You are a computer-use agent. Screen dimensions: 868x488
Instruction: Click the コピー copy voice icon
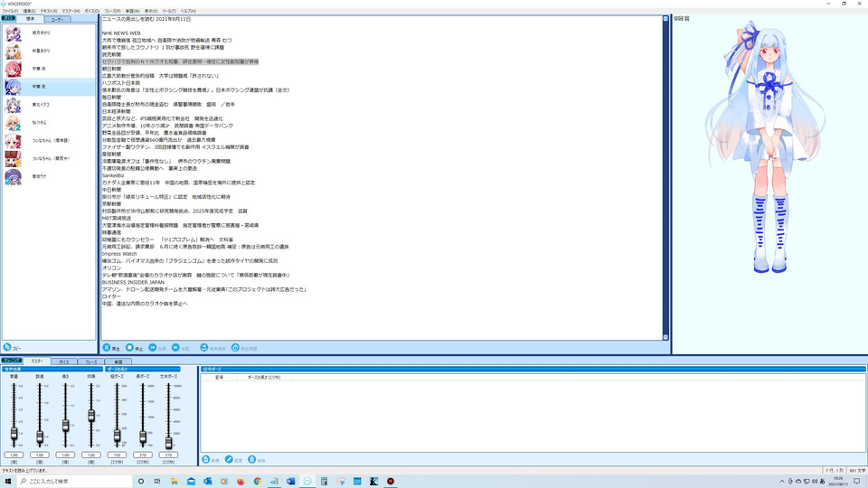point(7,347)
